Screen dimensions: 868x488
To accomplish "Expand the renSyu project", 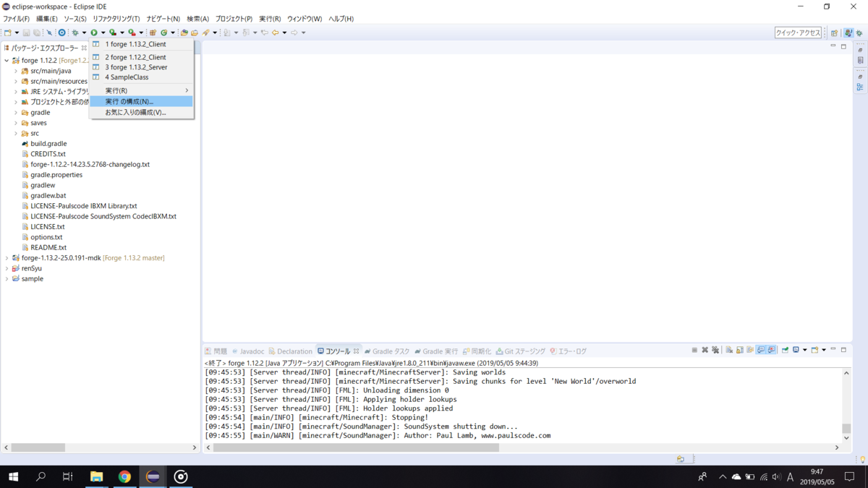I will point(7,268).
